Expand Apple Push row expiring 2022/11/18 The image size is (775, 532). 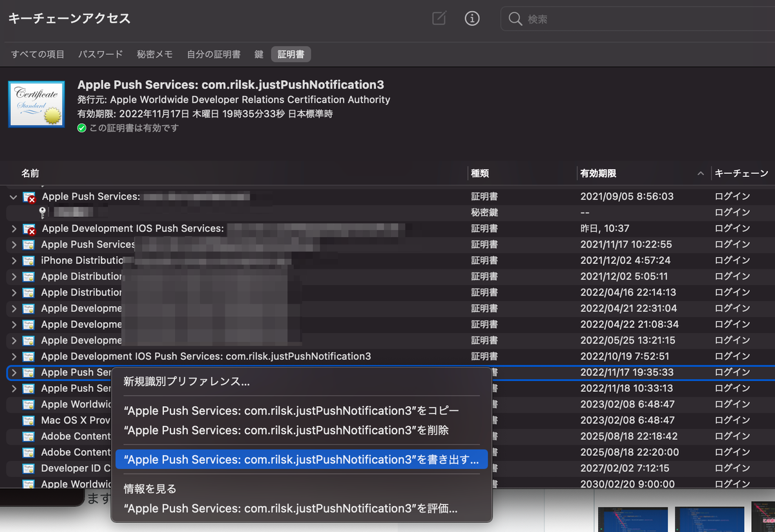point(14,389)
